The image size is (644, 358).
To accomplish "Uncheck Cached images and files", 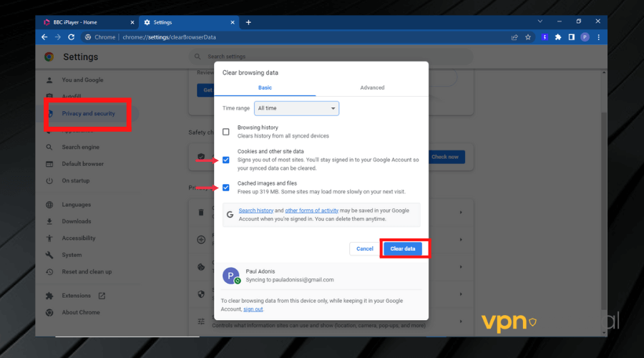I will tap(226, 188).
